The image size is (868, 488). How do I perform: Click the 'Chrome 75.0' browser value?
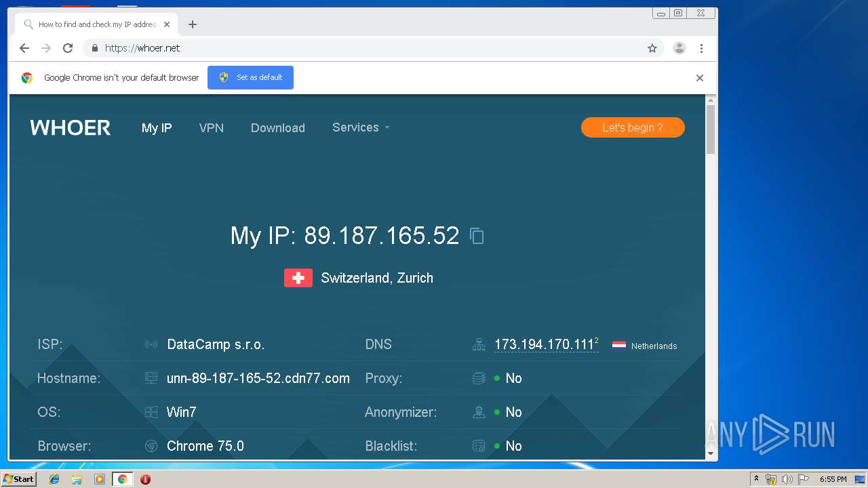click(x=205, y=446)
